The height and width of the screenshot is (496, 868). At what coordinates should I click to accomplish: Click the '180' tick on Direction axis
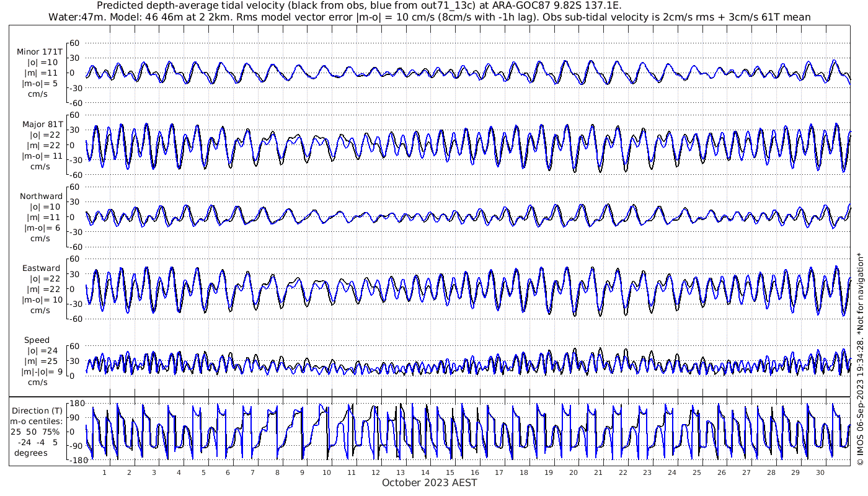click(76, 403)
